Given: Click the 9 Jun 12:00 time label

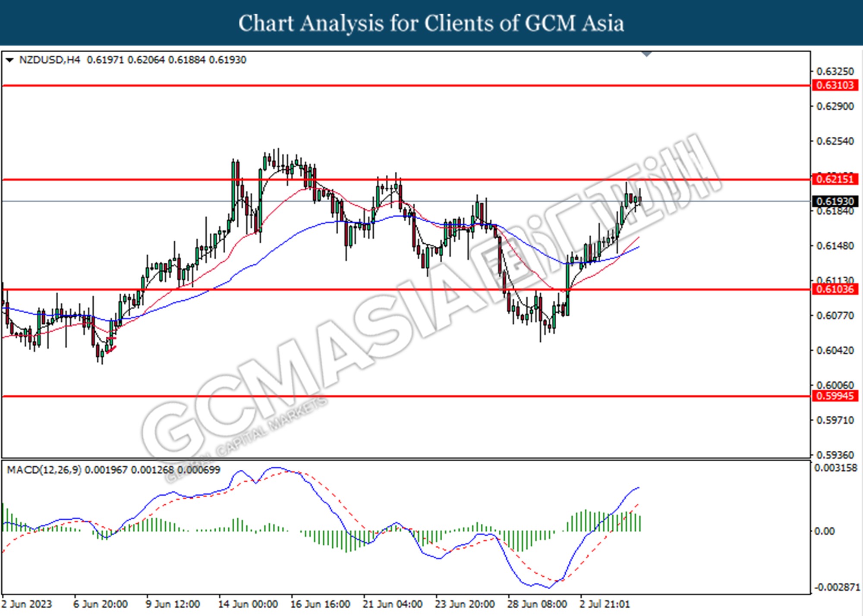Looking at the screenshot, I should [x=173, y=604].
